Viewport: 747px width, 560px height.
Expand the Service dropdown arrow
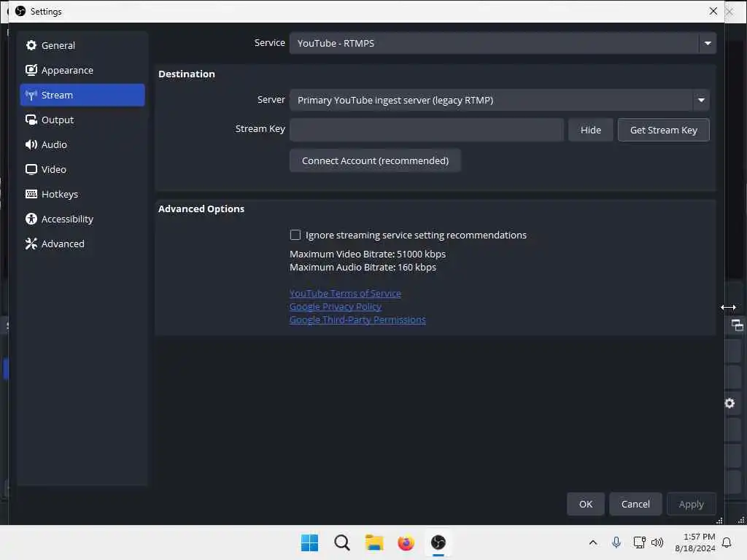click(708, 43)
